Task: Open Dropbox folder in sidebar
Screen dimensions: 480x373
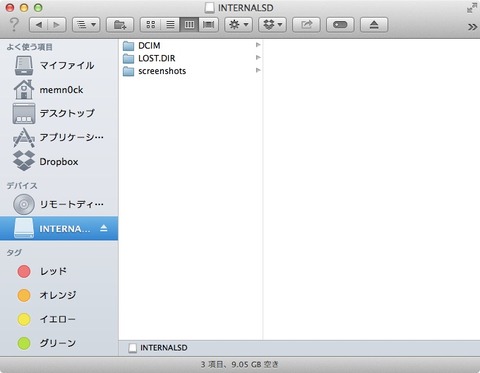Action: 59,162
